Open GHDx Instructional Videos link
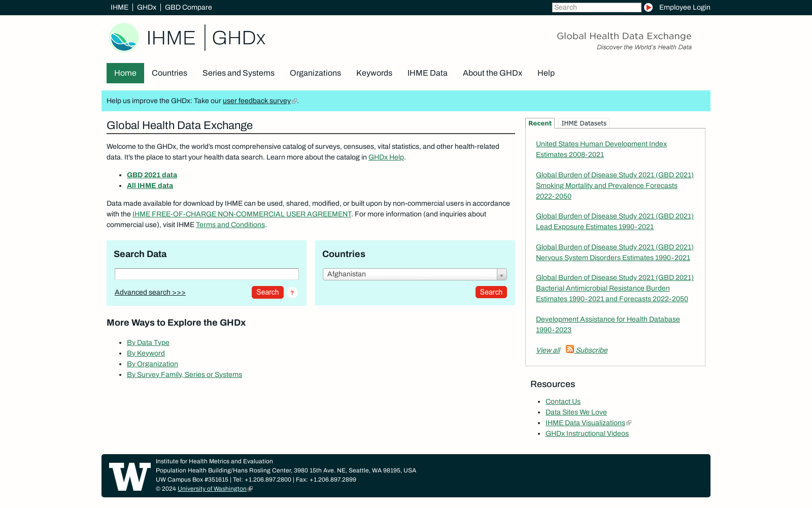Screen dimensions: 812x508 pyautogui.click(x=587, y=433)
